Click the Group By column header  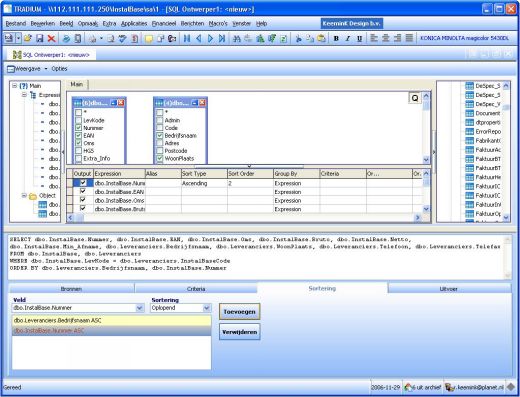click(296, 174)
